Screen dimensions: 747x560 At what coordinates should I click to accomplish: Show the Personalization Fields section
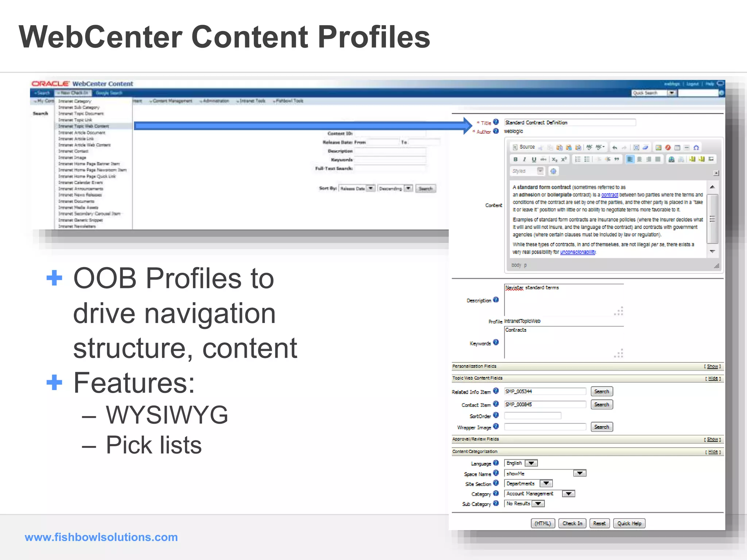coord(712,366)
